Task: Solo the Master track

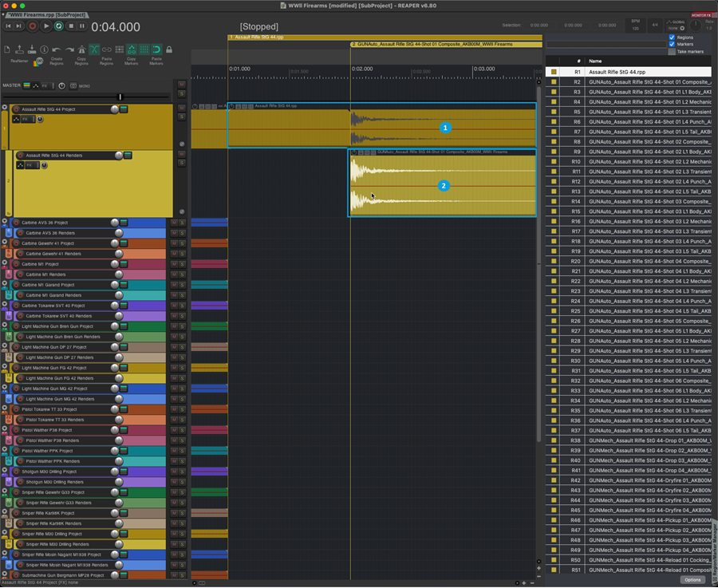Action: tap(181, 93)
